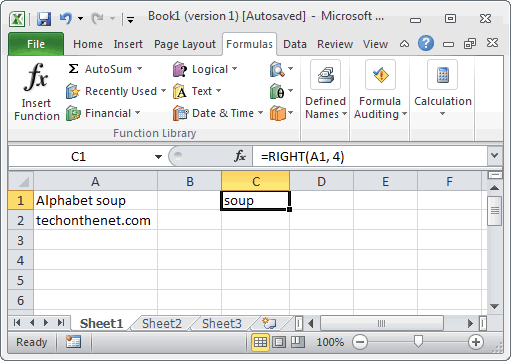
Task: Go to previous sheet navigation arrow
Action: (32, 323)
